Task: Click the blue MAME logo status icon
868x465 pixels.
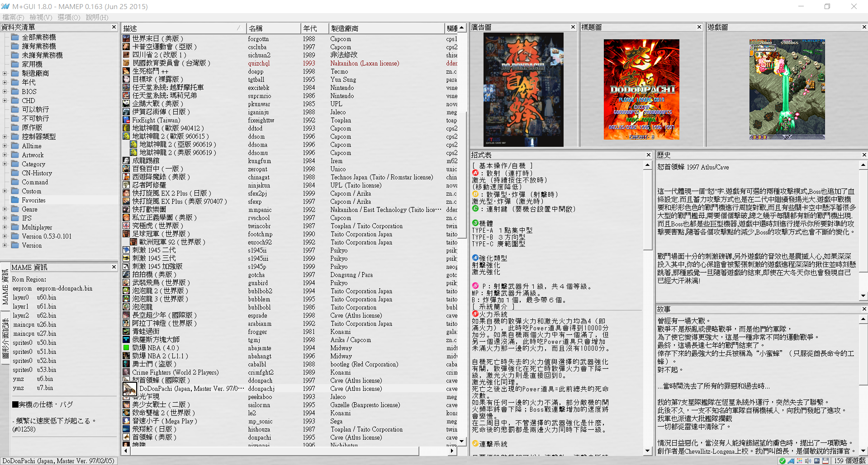Action: tap(791, 461)
